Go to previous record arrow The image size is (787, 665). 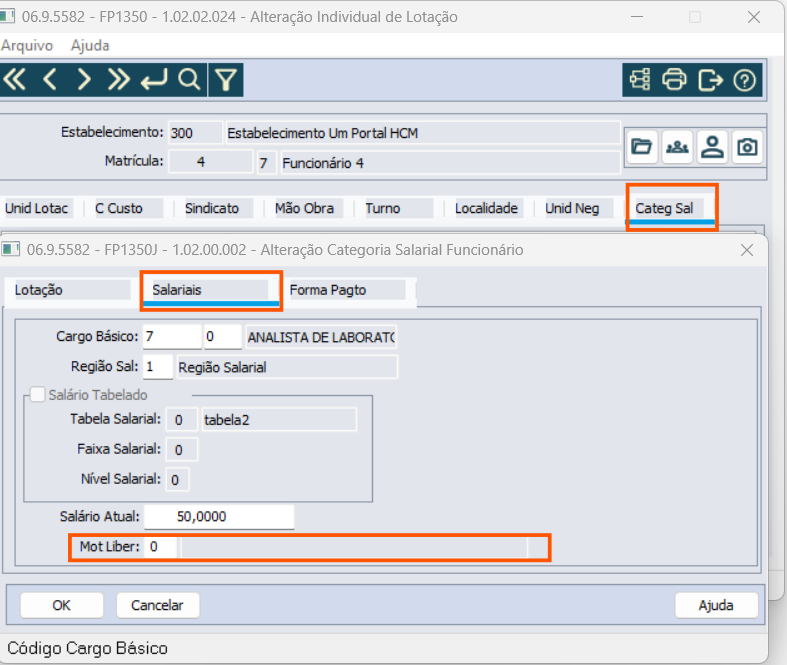click(x=49, y=80)
